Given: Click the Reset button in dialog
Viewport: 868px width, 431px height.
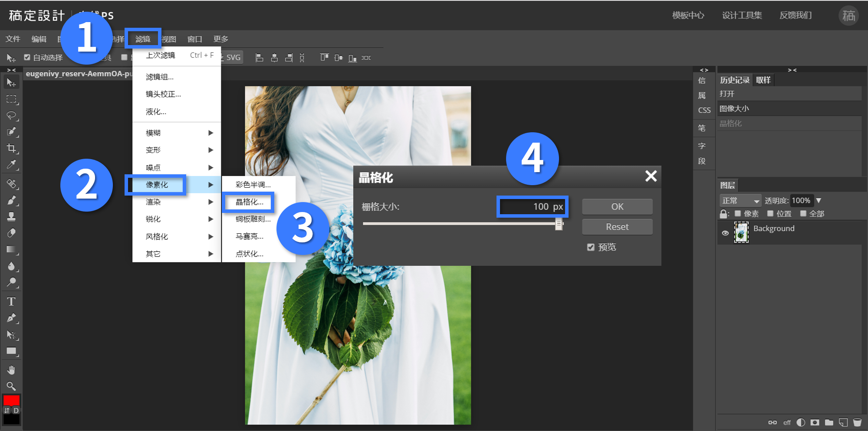Looking at the screenshot, I should 617,227.
